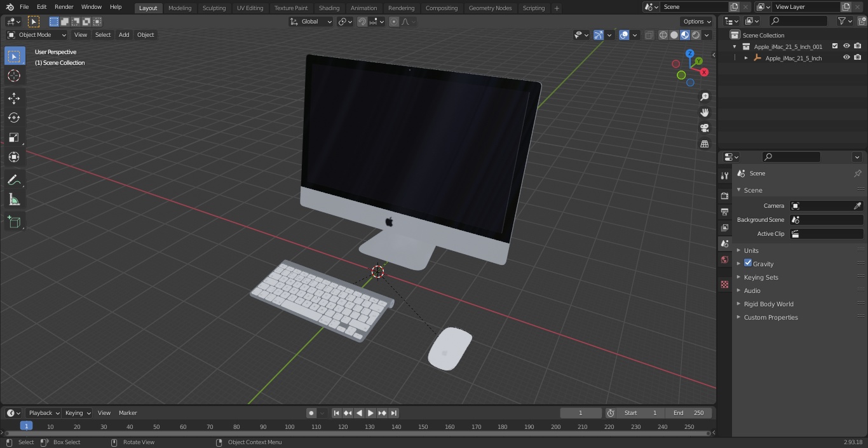The image size is (868, 448).
Task: Switch to Rendered viewport shading
Action: click(x=696, y=35)
